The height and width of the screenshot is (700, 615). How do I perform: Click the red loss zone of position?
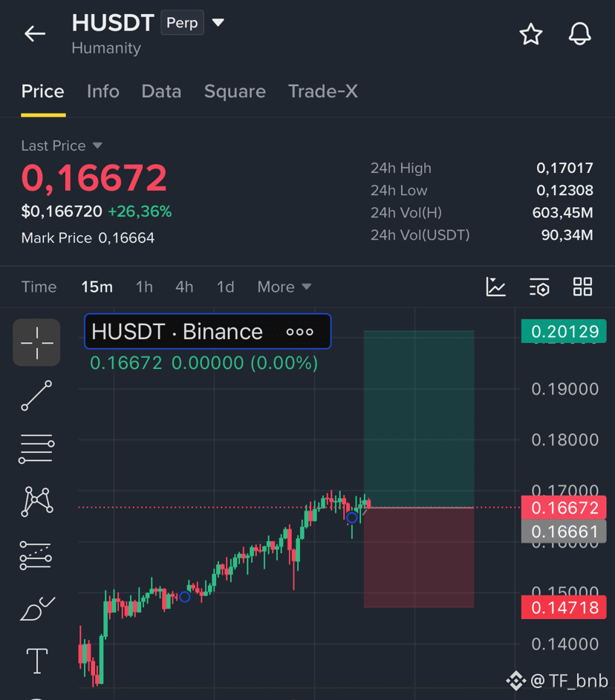pos(419,557)
